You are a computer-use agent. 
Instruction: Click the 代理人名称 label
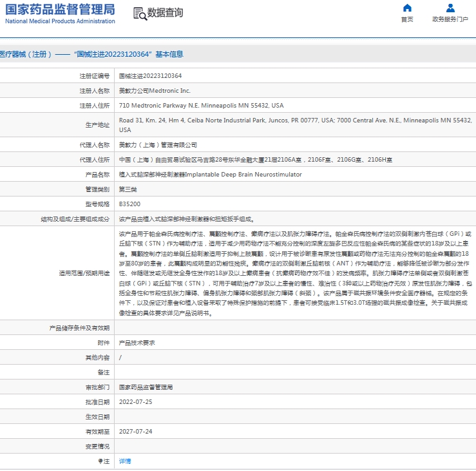tap(95, 145)
